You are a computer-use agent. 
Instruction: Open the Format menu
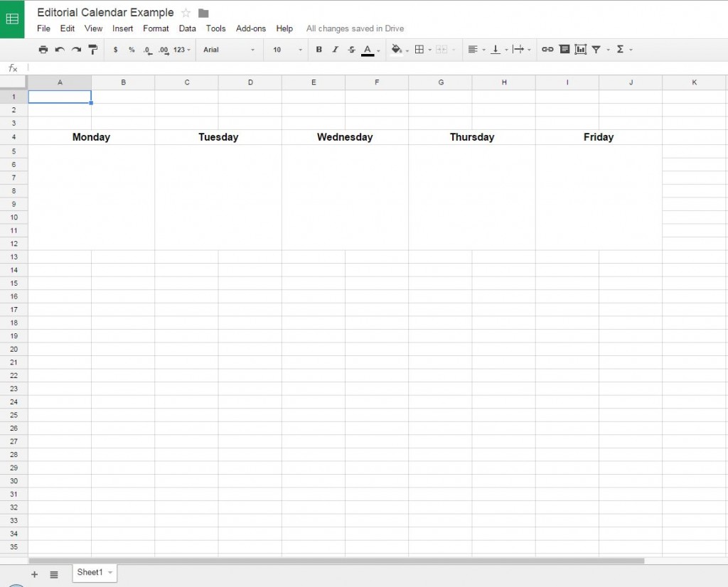(156, 28)
